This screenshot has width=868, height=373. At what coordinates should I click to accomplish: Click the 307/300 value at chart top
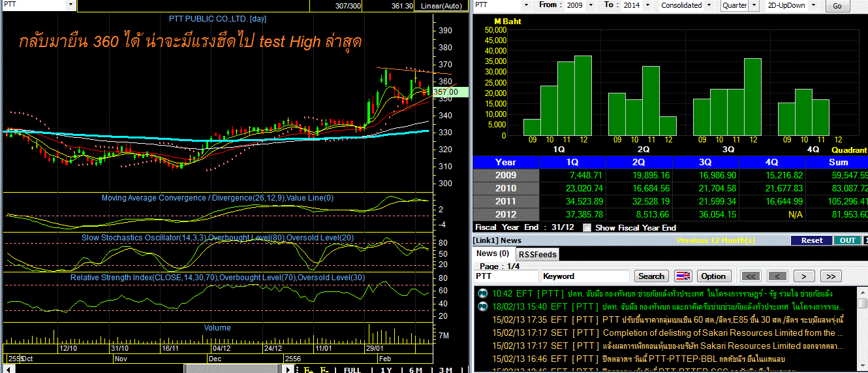point(349,6)
